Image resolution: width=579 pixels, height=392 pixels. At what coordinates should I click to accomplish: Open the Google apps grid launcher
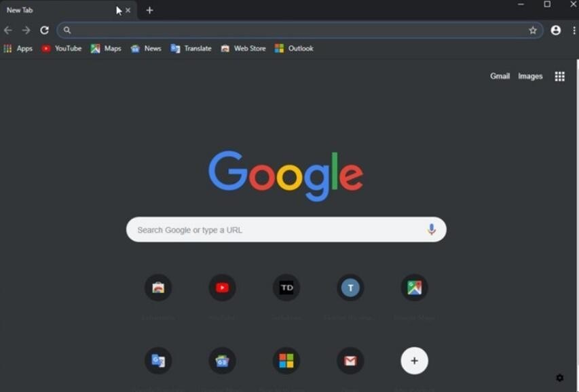(x=559, y=77)
